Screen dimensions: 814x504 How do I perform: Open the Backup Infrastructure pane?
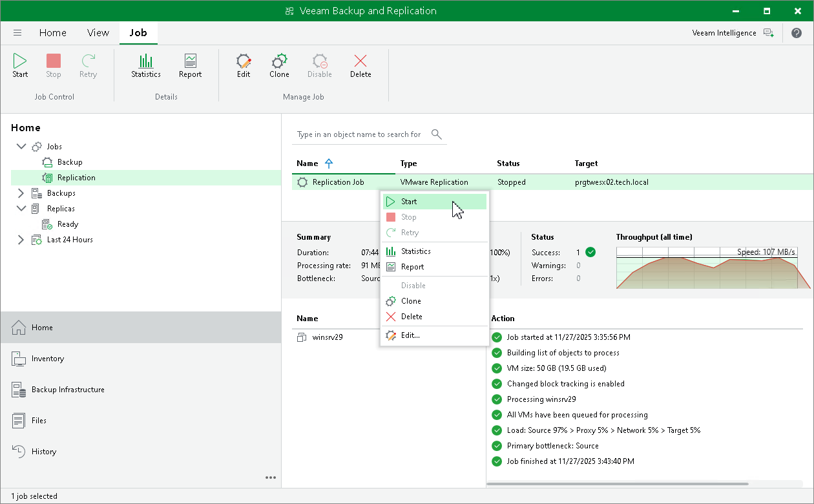[141, 390]
